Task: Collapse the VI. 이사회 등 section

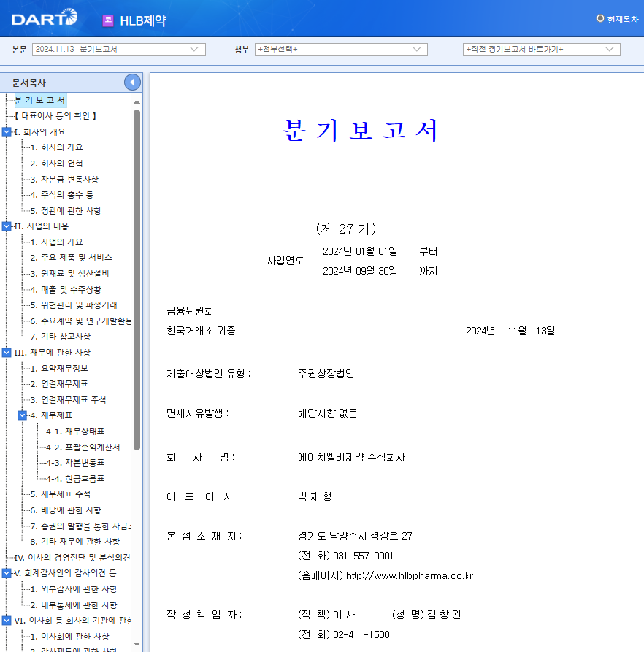Action: [x=7, y=620]
